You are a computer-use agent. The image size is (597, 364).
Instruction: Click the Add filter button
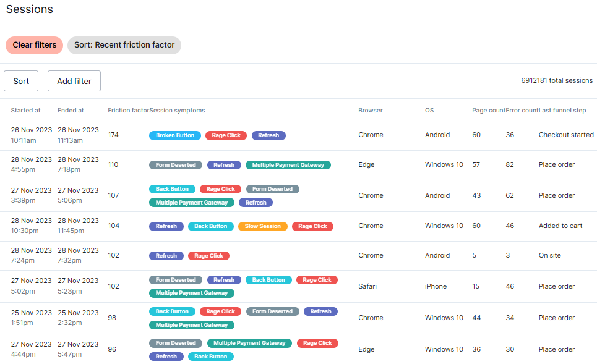point(74,81)
